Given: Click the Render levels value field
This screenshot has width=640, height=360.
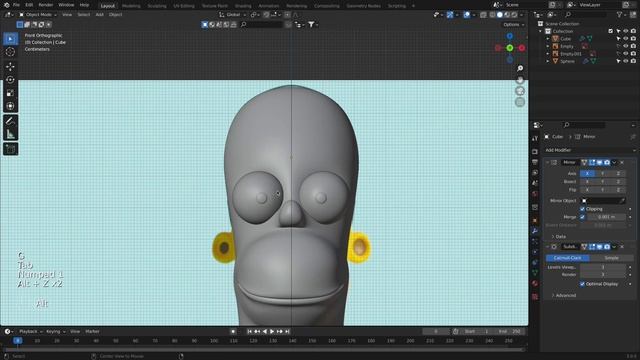Looking at the screenshot, I should pos(602,275).
